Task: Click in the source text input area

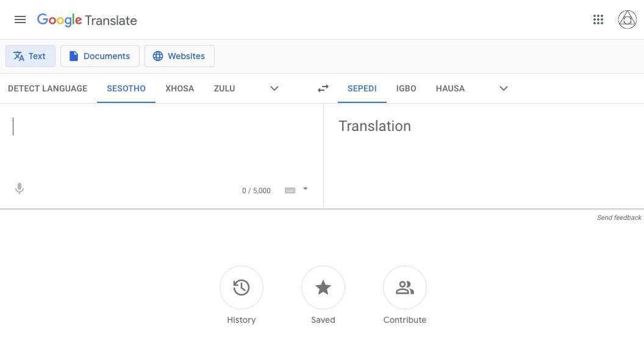Action: coord(162,146)
